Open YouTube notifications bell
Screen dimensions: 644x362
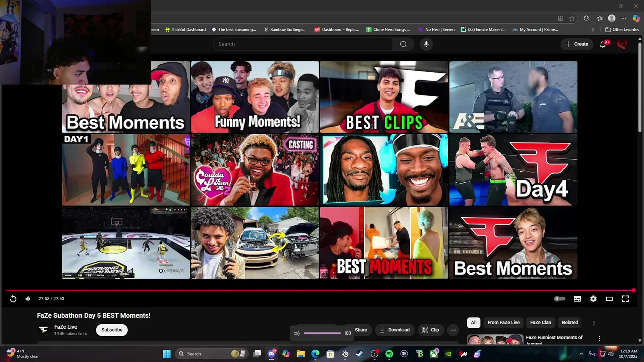tap(603, 44)
